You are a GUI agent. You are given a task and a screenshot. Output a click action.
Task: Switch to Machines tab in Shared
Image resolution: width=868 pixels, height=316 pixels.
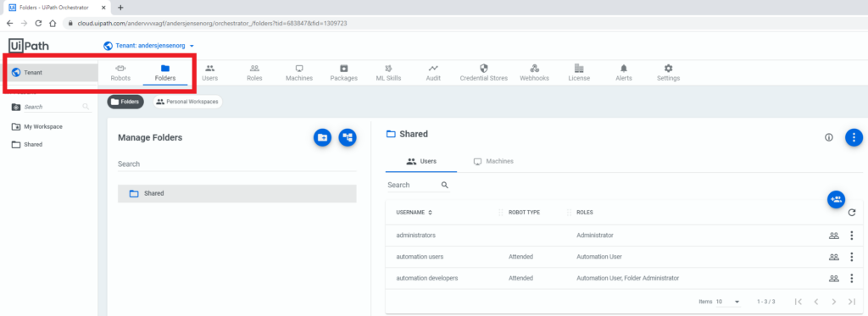[x=493, y=162]
